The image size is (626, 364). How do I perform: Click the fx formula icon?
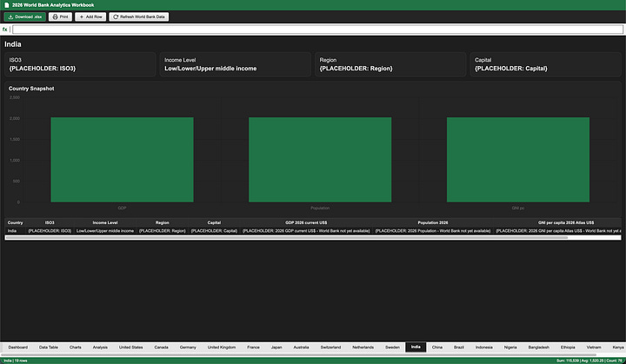coord(5,30)
